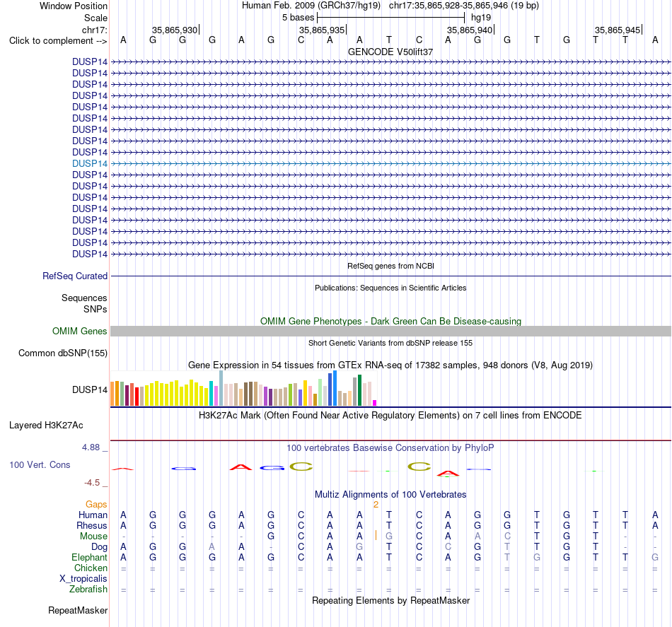Click the 'Human Feb. 2009 (GRCh37/hg19)' heading
The image size is (672, 627).
311,6
